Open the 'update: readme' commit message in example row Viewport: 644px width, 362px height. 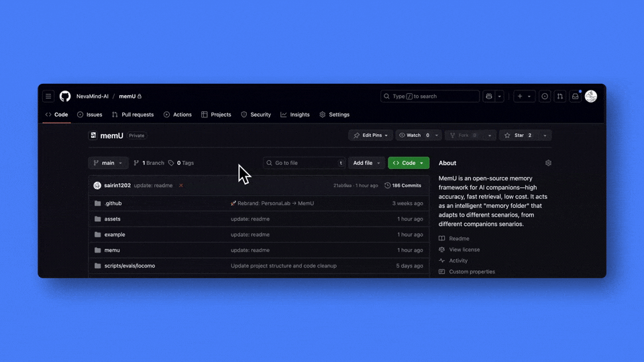click(250, 235)
